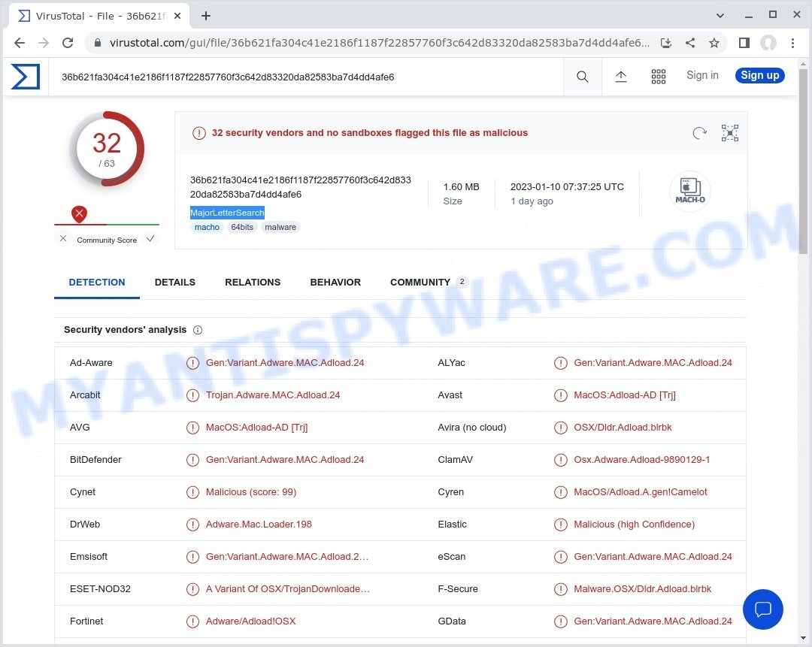Click the page vertical scrollbar thumb
The image size is (812, 647).
click(x=803, y=162)
